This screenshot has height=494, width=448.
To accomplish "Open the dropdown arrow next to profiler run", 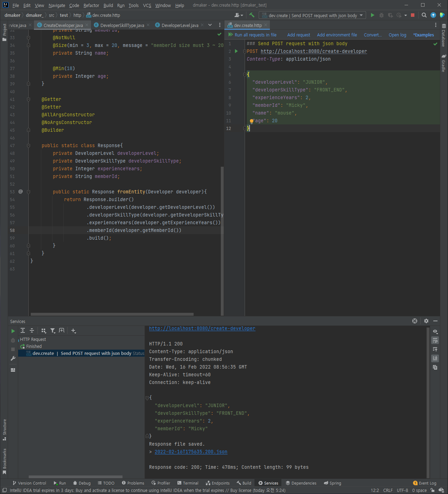I will [x=406, y=15].
